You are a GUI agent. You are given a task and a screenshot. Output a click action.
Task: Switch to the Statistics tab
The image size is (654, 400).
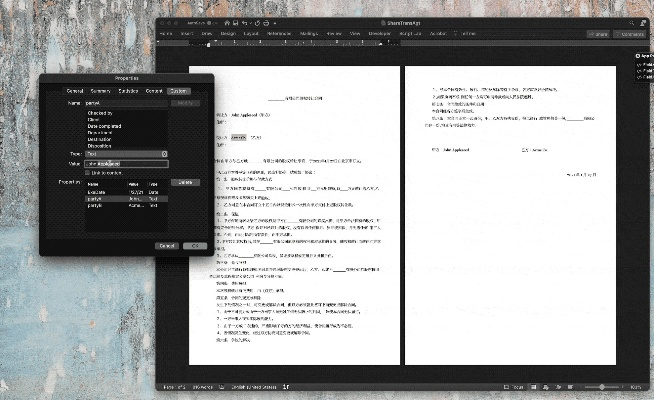127,91
